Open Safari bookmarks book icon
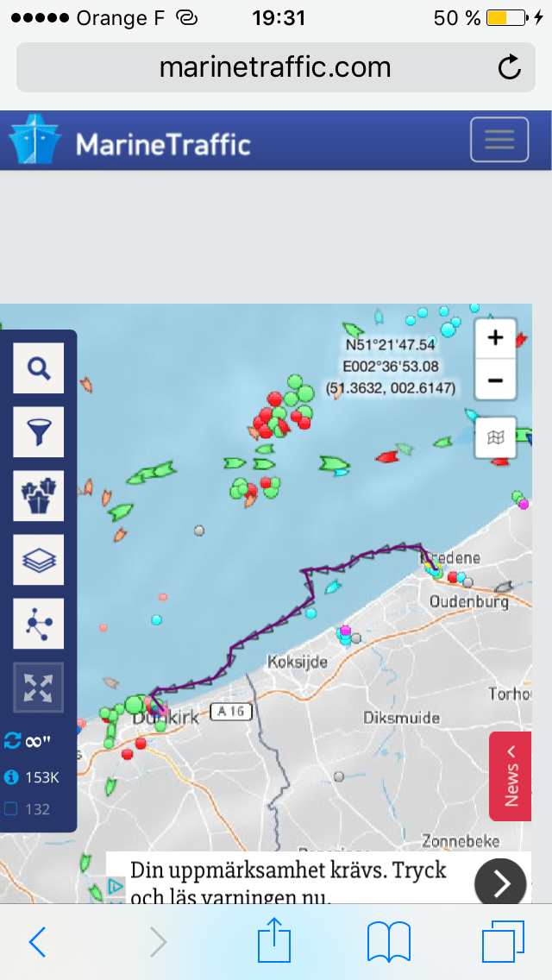Viewport: 552px width, 980px height. coord(389,942)
